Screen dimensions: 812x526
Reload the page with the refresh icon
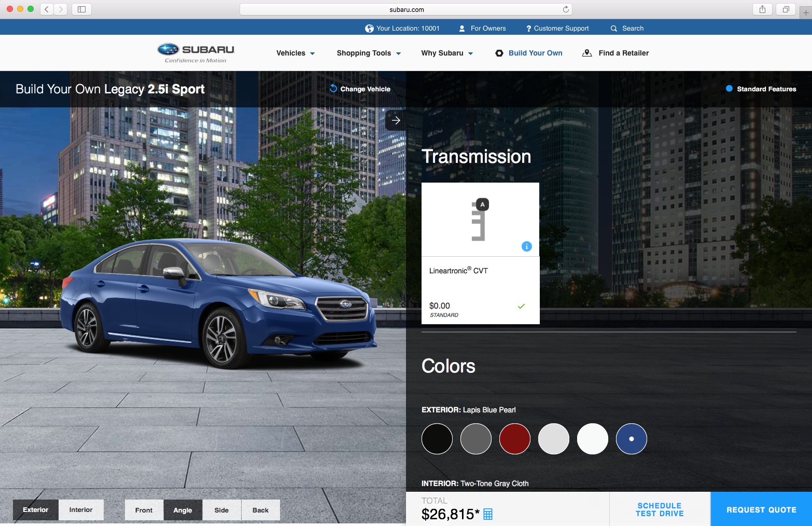click(566, 9)
